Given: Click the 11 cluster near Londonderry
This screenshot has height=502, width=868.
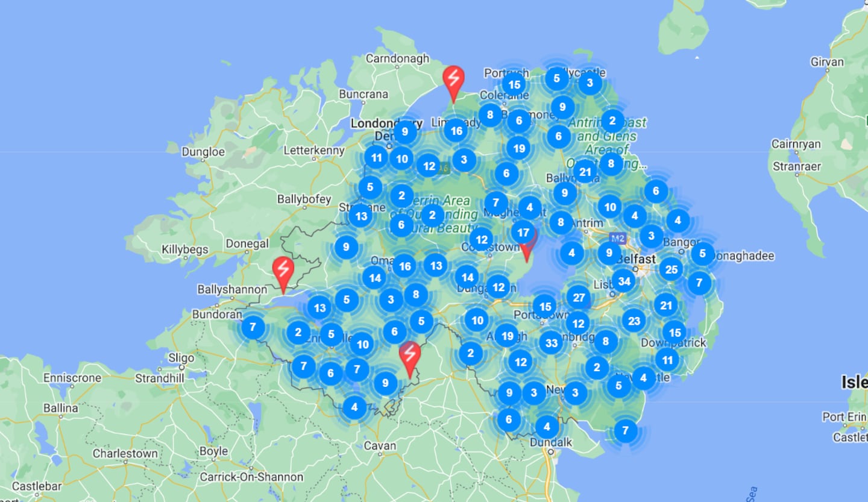Looking at the screenshot, I should tap(376, 158).
